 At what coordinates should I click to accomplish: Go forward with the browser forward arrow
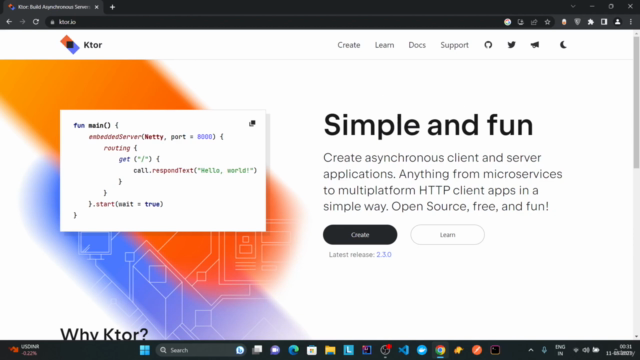tap(22, 22)
